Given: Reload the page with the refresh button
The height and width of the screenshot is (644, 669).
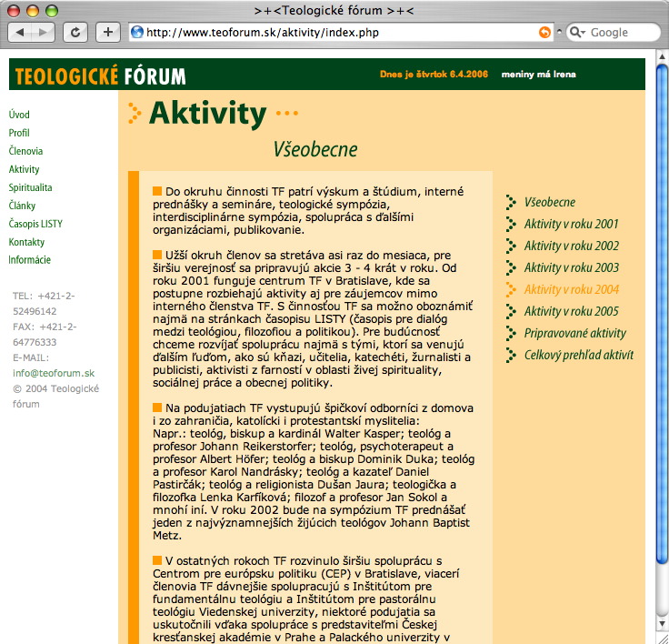Looking at the screenshot, I should (75, 32).
